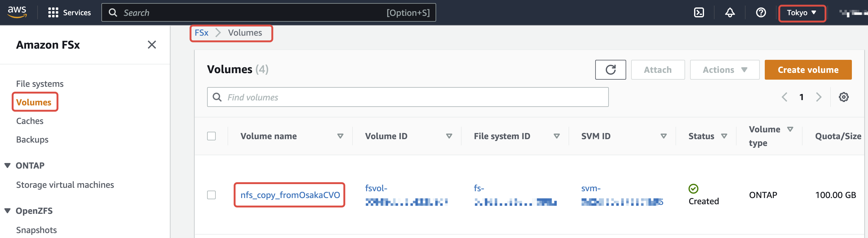The image size is (868, 238).
Task: Follow the FSx breadcrumb link
Action: coord(201,33)
